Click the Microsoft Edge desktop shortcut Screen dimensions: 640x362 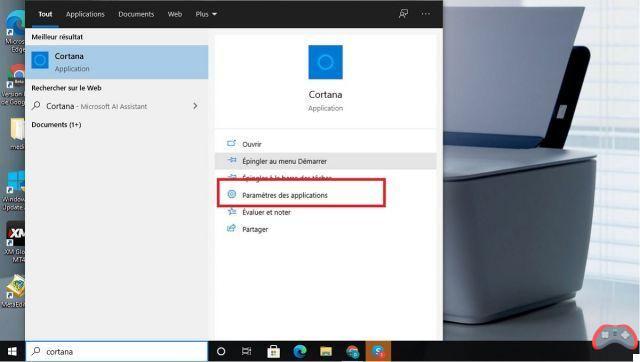[15, 32]
